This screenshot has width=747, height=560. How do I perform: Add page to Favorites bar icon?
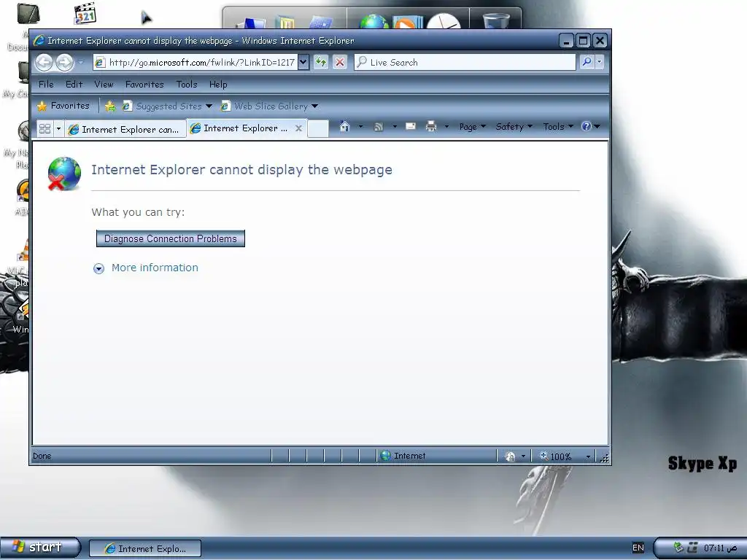110,106
